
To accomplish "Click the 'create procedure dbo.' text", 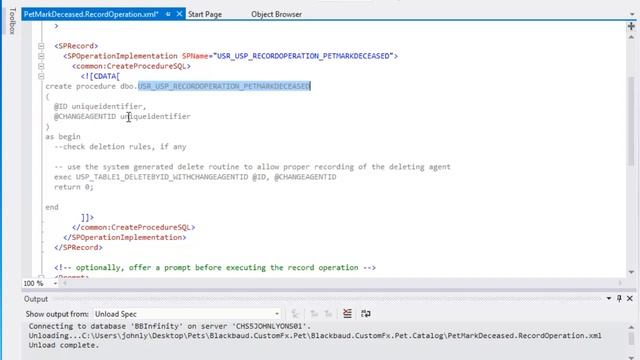I will [91, 86].
